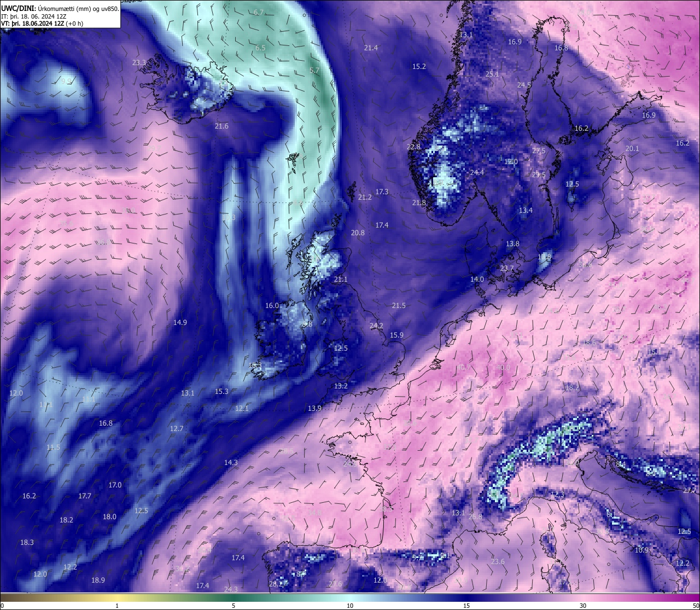Click the 12.1 value on the map
This screenshot has height=610, width=700.
coord(242,409)
